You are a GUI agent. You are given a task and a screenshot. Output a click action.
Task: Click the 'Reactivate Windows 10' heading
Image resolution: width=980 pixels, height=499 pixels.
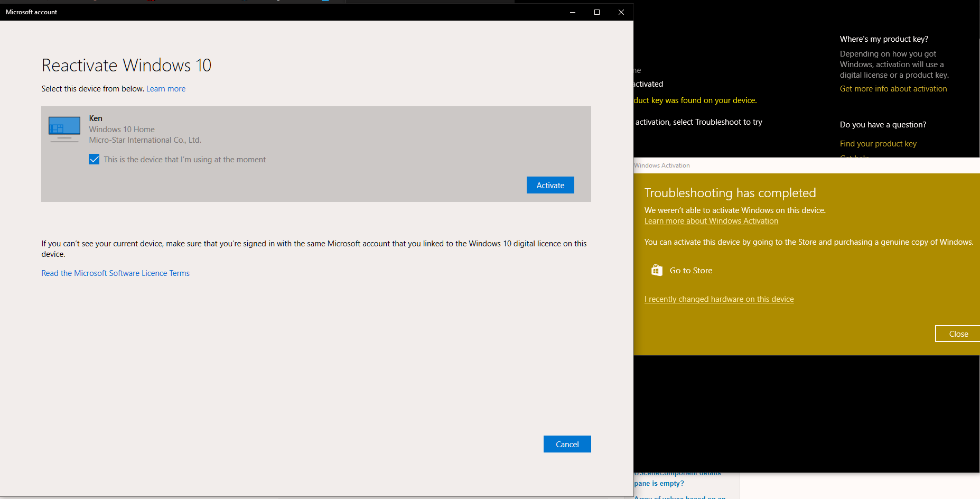126,66
